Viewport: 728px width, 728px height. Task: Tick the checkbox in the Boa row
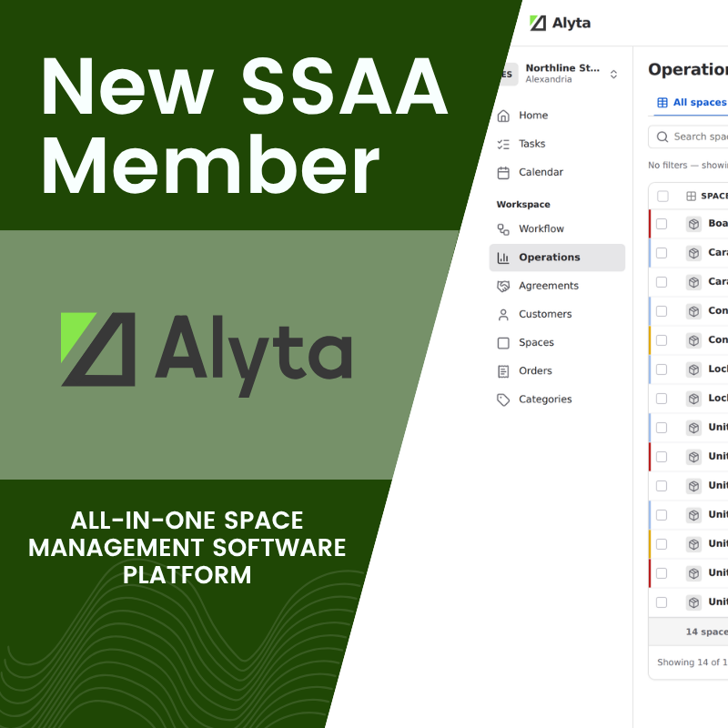point(662,224)
